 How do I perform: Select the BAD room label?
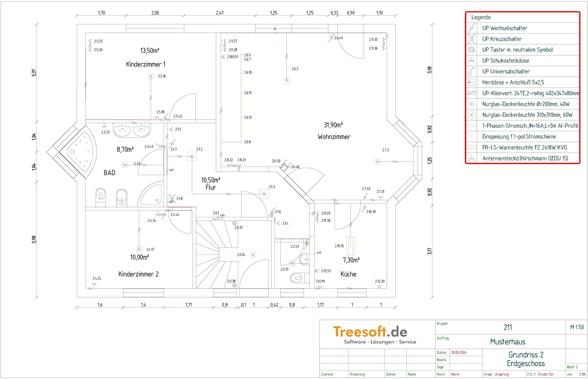coord(109,173)
